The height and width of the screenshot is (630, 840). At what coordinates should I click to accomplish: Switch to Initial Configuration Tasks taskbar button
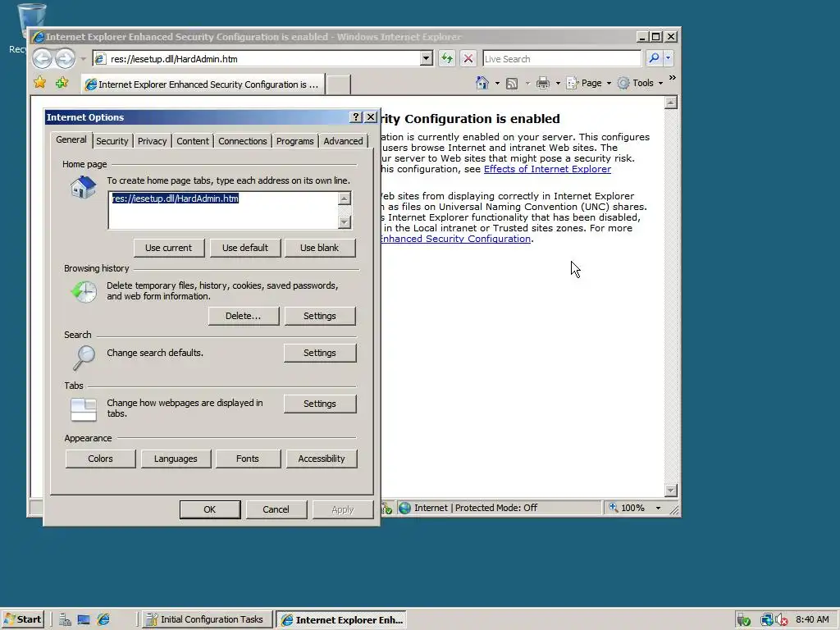tap(207, 620)
